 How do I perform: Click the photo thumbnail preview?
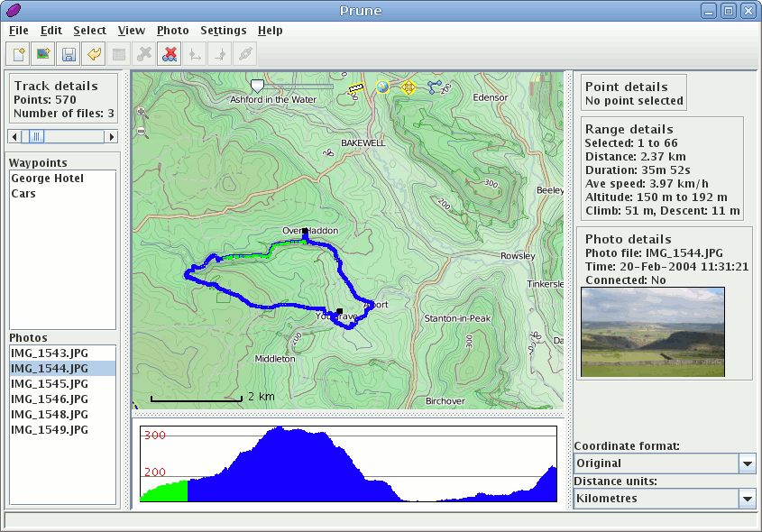click(x=653, y=332)
